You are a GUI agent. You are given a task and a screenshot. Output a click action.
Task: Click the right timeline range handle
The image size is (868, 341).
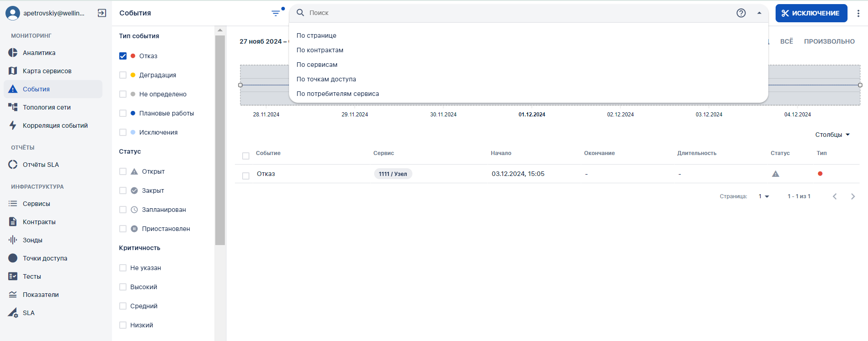(x=860, y=85)
